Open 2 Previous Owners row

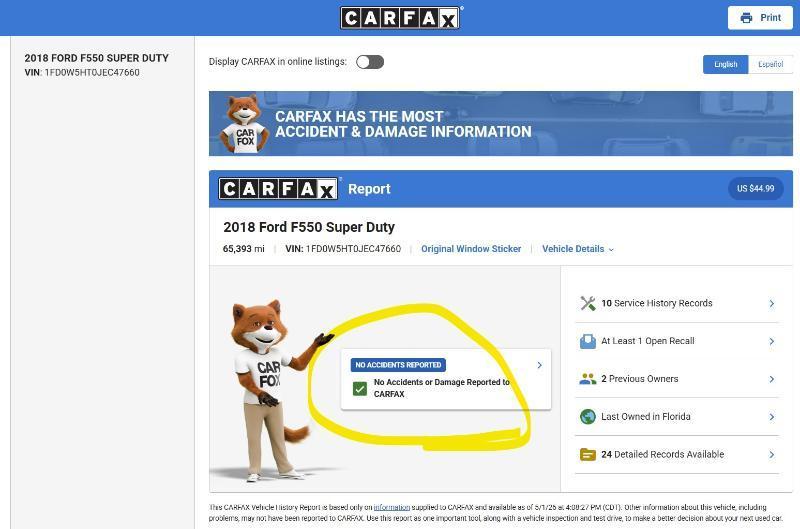tap(677, 379)
